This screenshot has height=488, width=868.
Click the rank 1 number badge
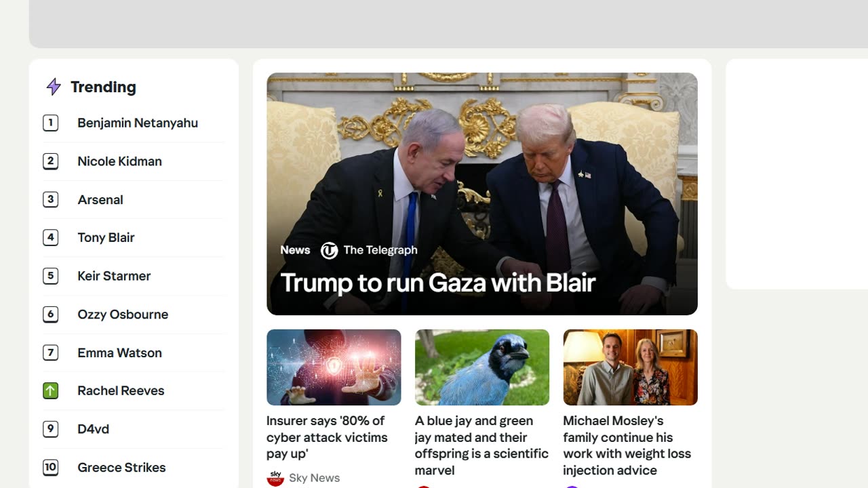pos(50,123)
